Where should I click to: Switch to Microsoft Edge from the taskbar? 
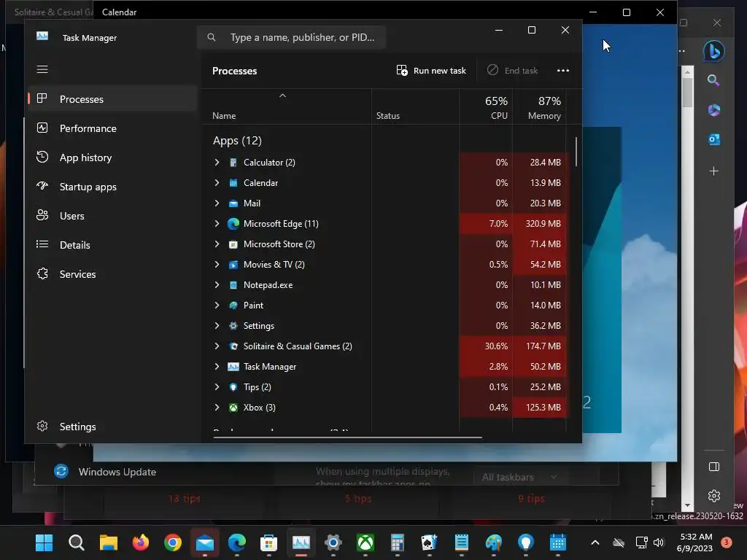(x=237, y=542)
